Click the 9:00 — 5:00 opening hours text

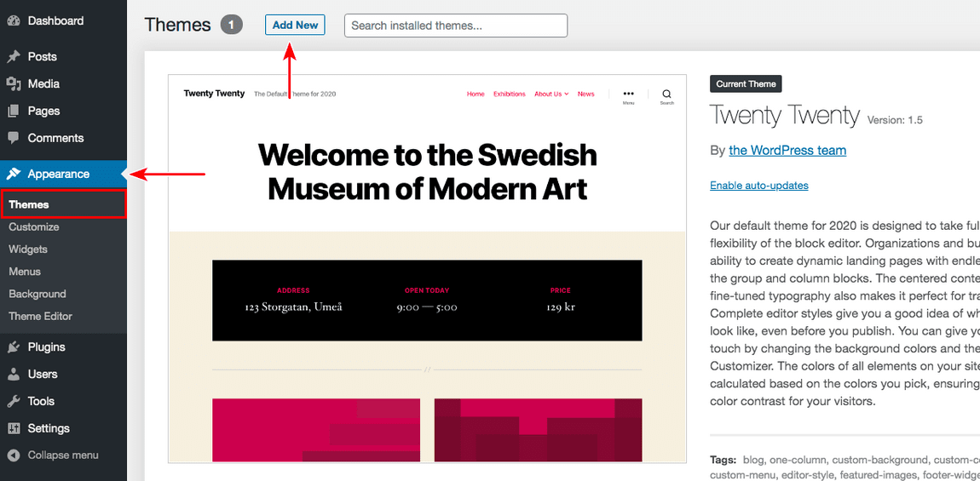tap(427, 307)
